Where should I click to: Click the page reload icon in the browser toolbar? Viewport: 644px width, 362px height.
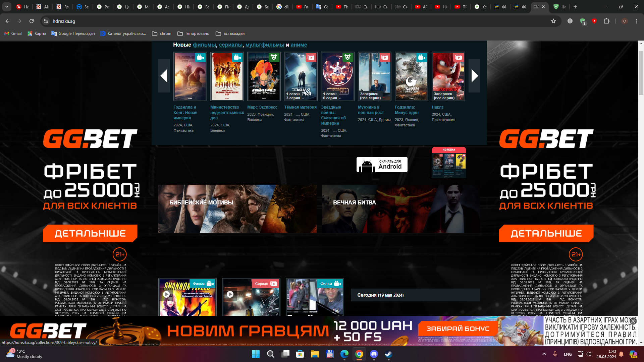tap(32, 21)
